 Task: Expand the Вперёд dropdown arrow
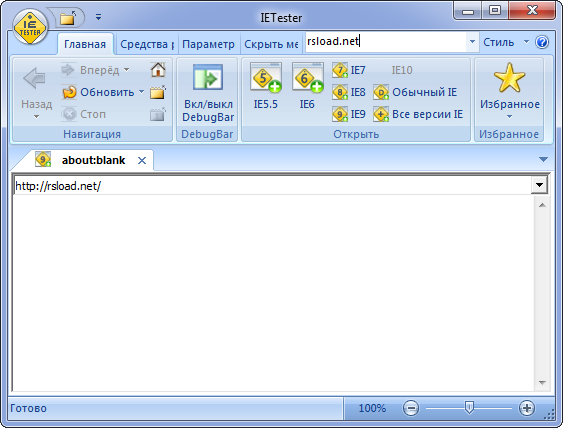126,70
